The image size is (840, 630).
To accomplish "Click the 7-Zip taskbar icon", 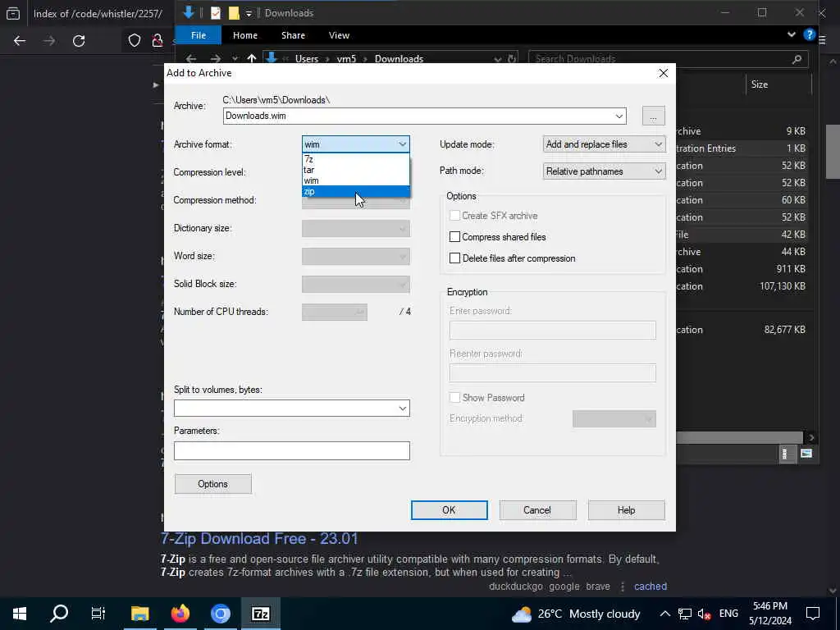I will point(260,614).
